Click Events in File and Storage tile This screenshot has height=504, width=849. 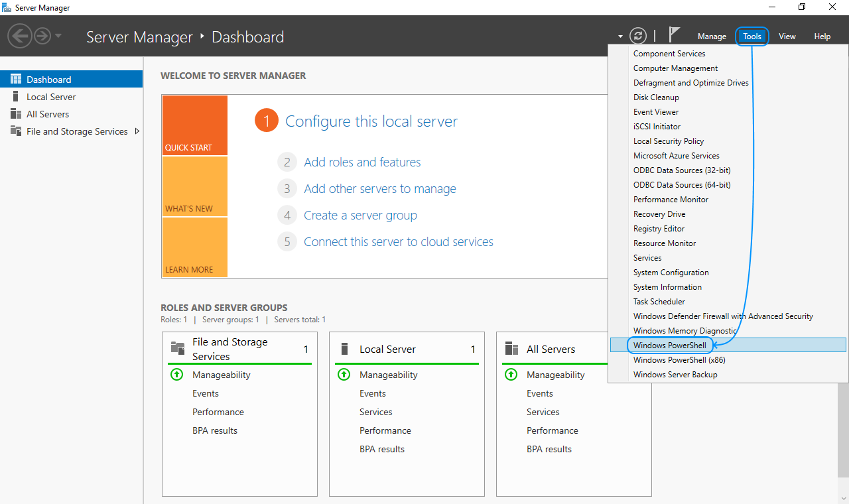pos(206,393)
